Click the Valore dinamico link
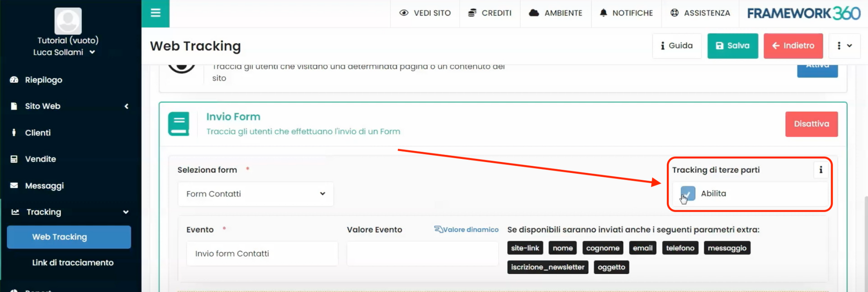868x292 pixels. pos(467,230)
